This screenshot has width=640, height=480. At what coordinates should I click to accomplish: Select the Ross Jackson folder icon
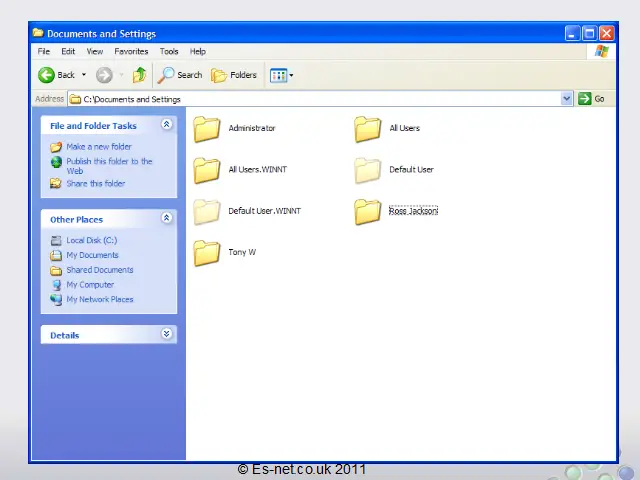[368, 212]
